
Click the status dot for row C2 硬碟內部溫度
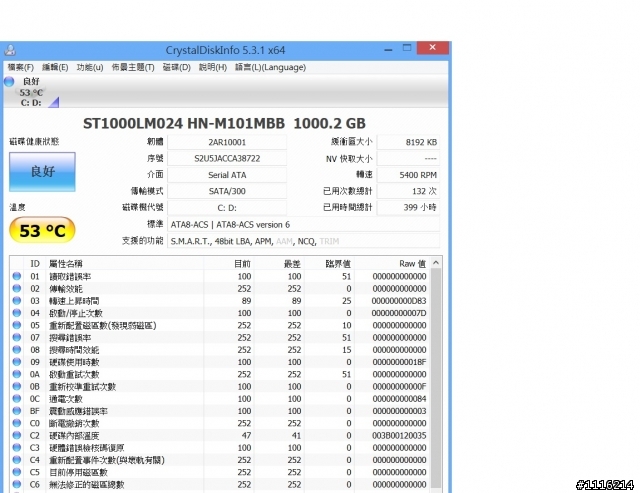pyautogui.click(x=17, y=435)
